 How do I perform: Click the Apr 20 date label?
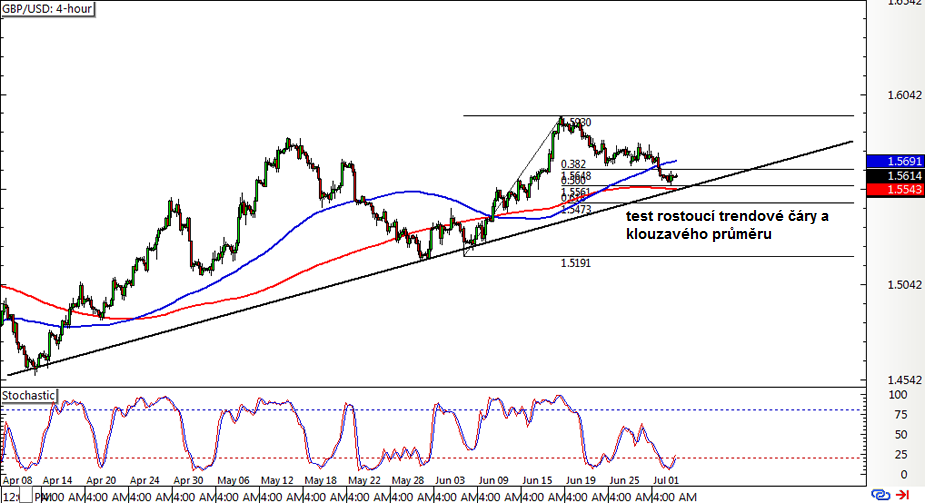[101, 481]
